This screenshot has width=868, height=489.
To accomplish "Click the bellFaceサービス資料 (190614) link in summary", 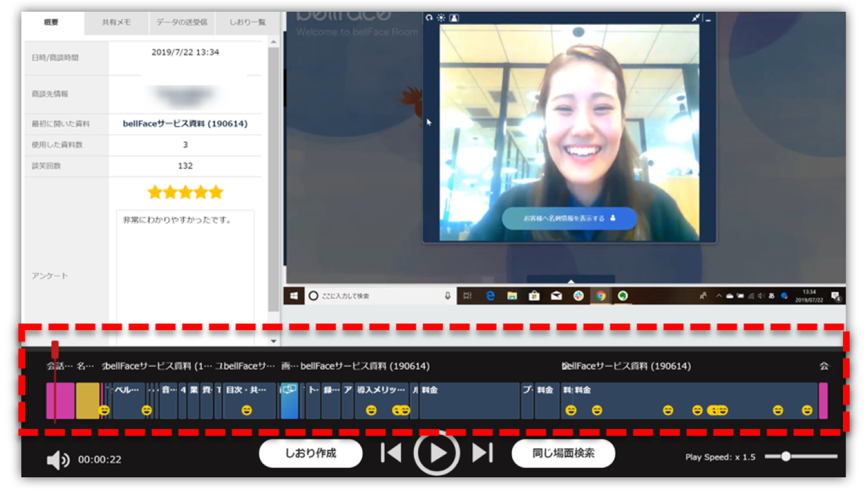I will [185, 124].
